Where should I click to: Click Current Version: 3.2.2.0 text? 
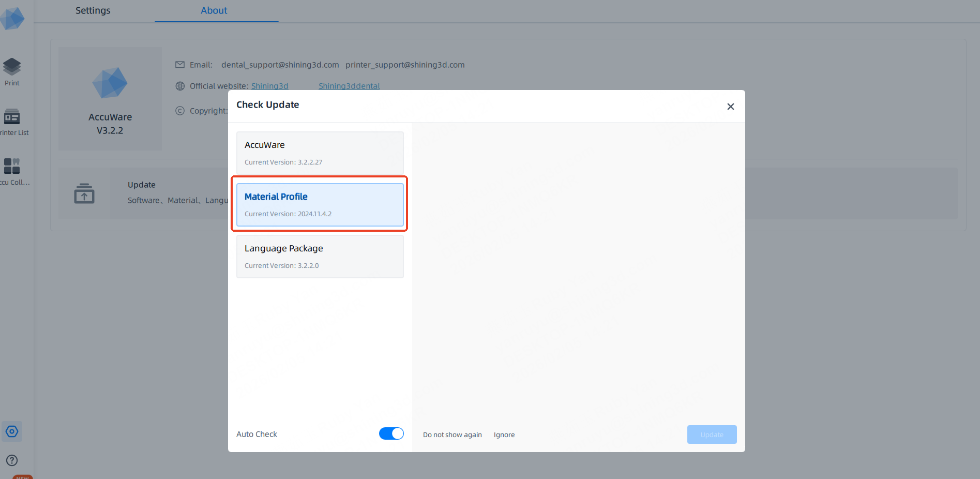pyautogui.click(x=282, y=266)
